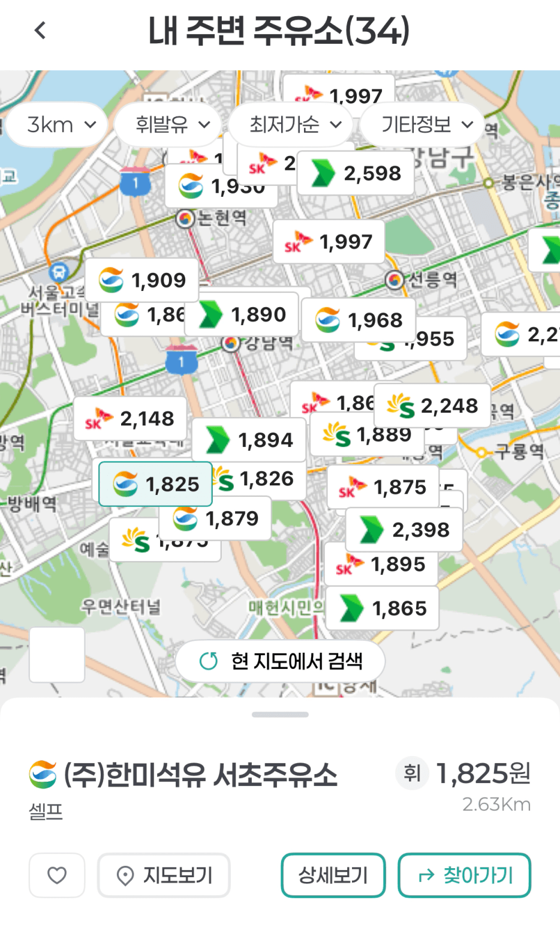Select the SK 1,895 station marker
560x930 pixels.
point(381,564)
